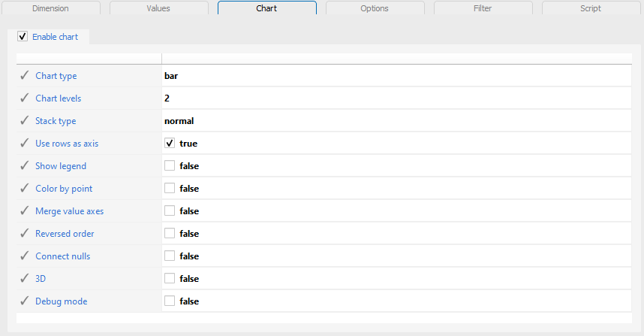The height and width of the screenshot is (336, 644).
Task: Click the checkmark icon beside Show legend
Action: point(25,165)
